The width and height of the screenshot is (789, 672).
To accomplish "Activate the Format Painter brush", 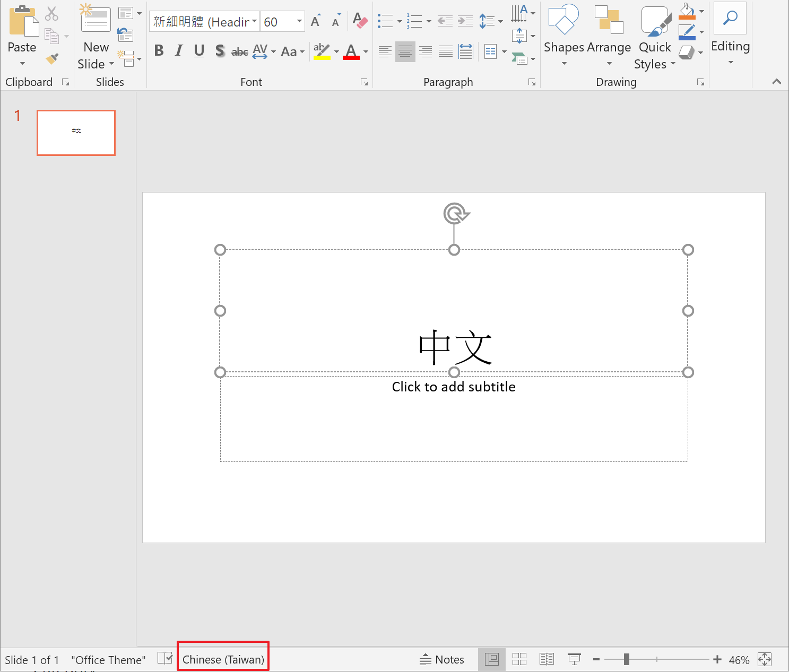I will tap(52, 58).
